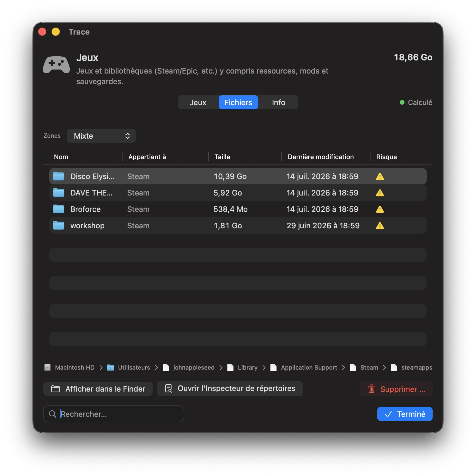Click the folder icon for Broforce
Screen dimensions: 476x476
[59, 209]
